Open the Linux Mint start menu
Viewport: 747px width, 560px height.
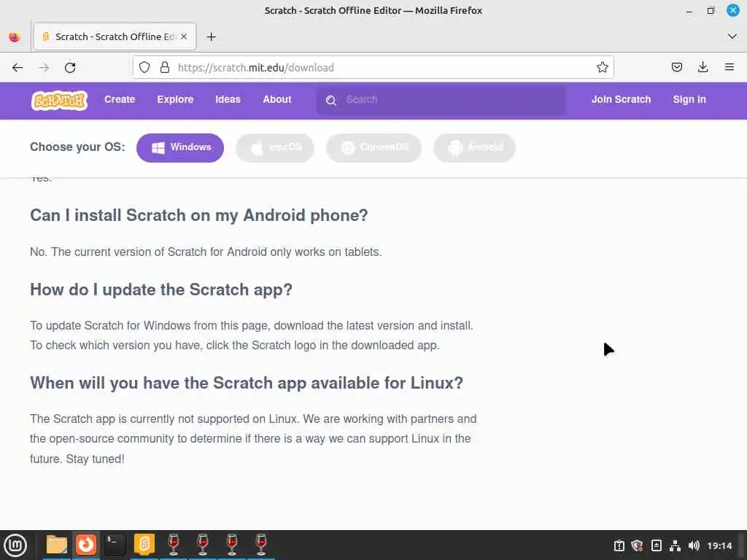(15, 545)
